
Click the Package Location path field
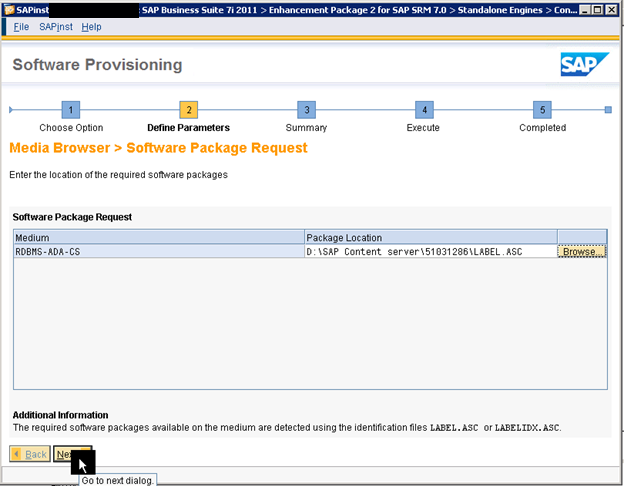pos(431,252)
